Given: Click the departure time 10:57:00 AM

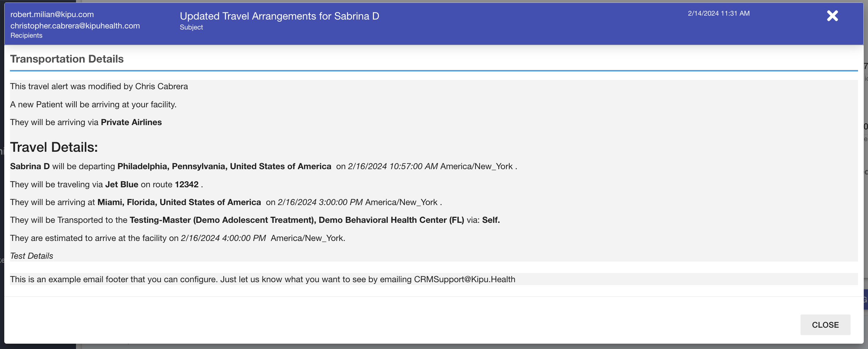Looking at the screenshot, I should tap(413, 166).
